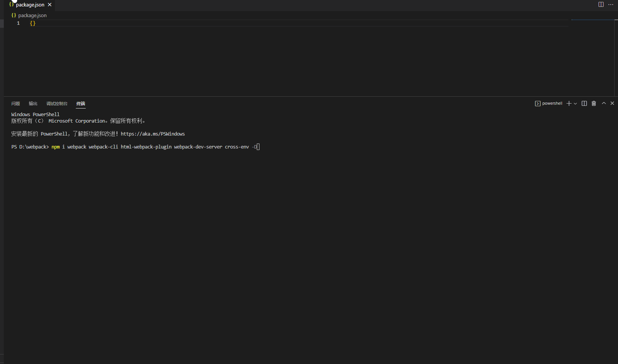This screenshot has height=364, width=618.
Task: Split the editor using the top-right icon
Action: pos(601,5)
